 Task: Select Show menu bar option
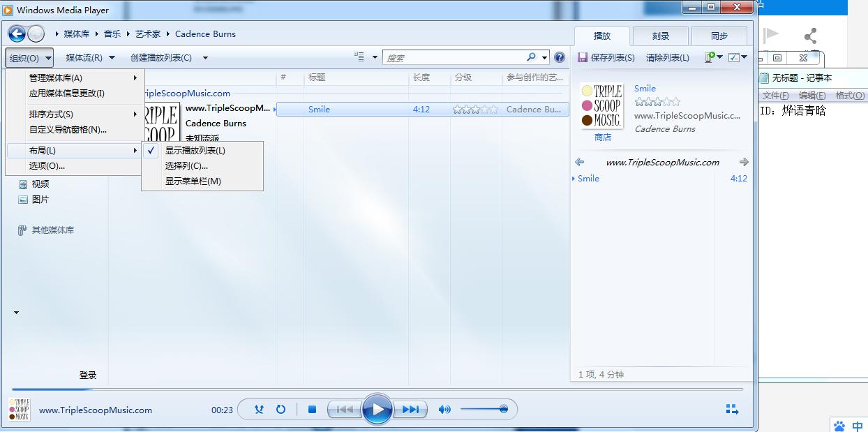click(x=202, y=181)
